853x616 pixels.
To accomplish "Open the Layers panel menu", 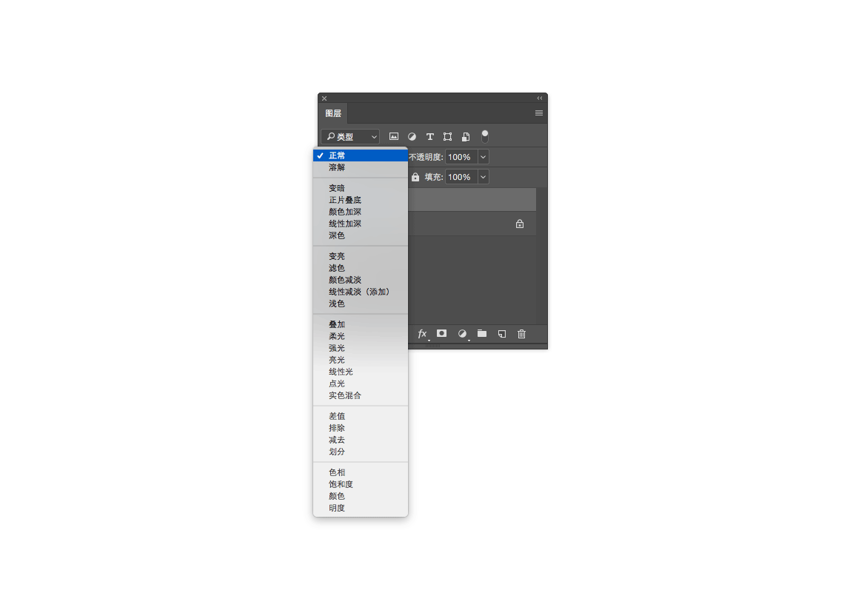I will [x=538, y=113].
